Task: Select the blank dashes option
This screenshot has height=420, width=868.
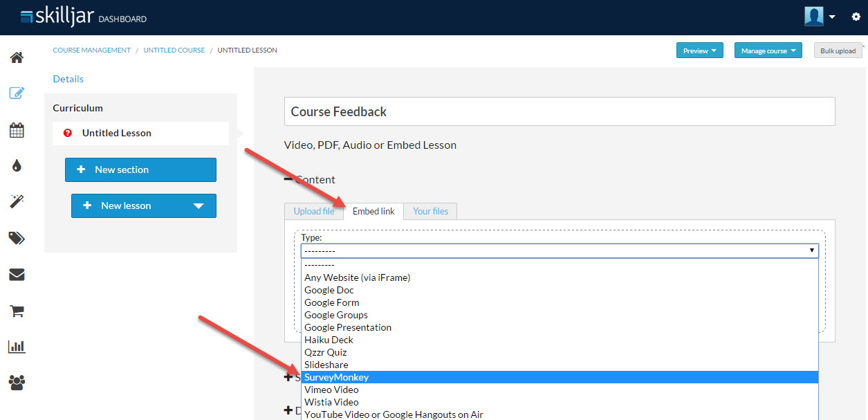Action: (x=560, y=265)
